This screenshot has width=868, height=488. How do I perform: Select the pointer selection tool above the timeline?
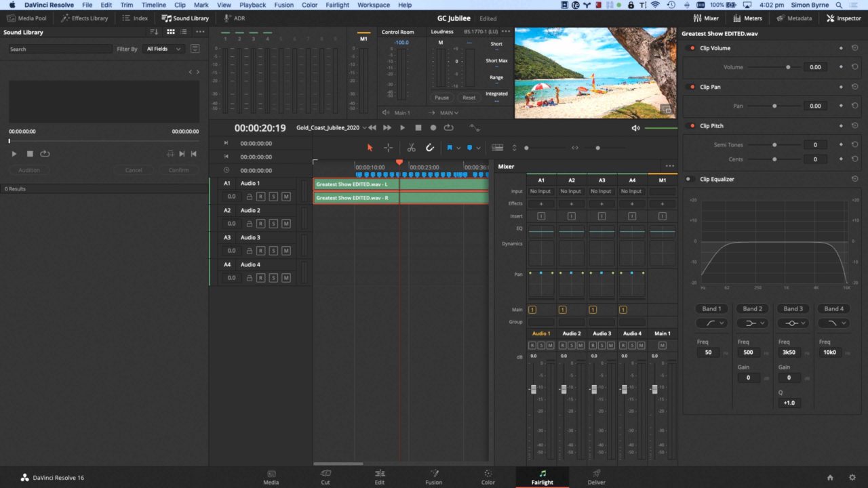[x=369, y=147]
